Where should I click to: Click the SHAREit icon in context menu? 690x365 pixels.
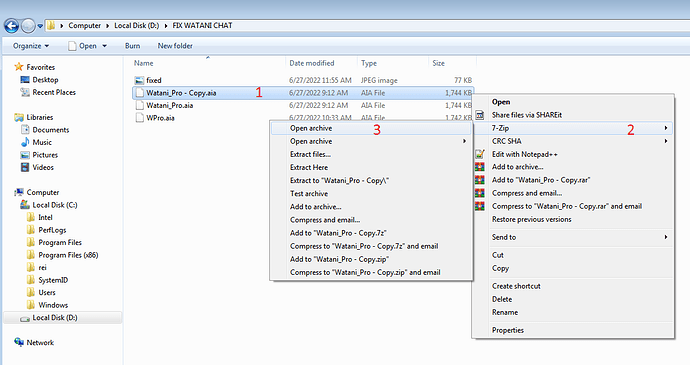point(480,115)
